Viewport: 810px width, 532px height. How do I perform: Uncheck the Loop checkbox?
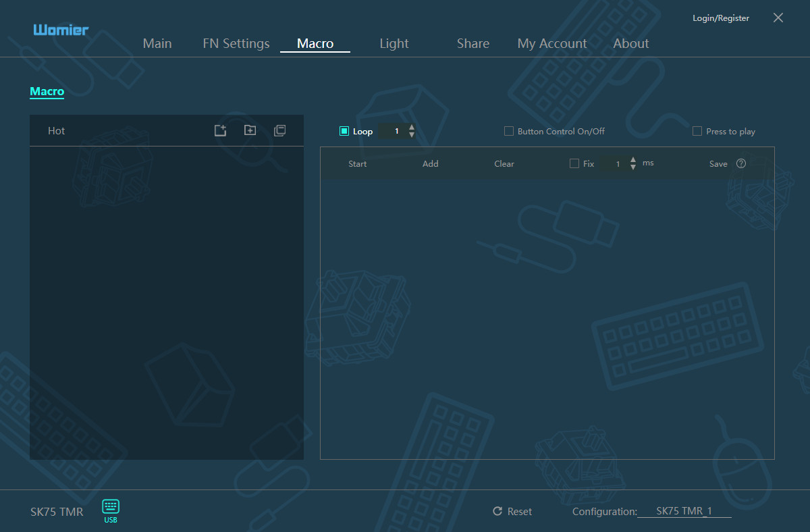[344, 131]
